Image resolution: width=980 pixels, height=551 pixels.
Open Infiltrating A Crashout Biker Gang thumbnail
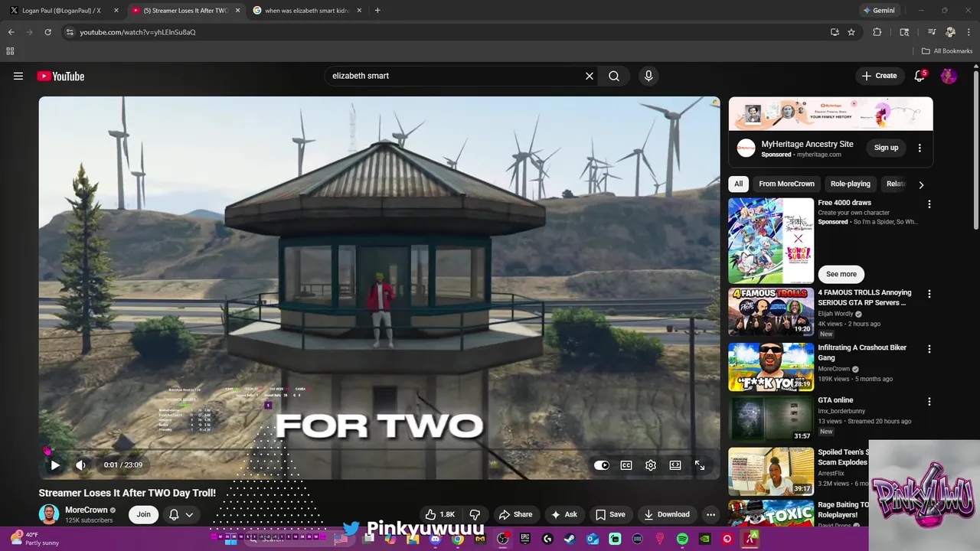coord(771,367)
